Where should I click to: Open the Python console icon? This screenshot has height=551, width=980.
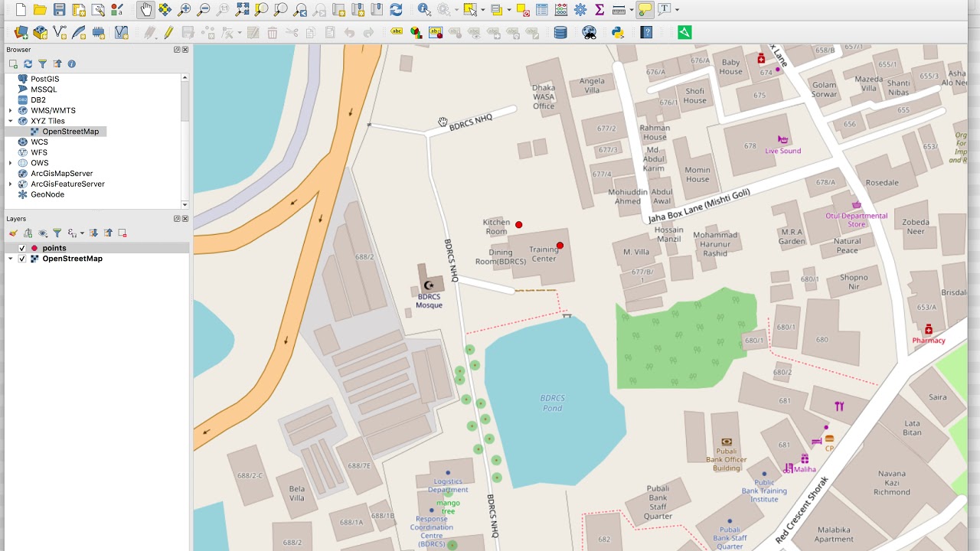coord(618,32)
